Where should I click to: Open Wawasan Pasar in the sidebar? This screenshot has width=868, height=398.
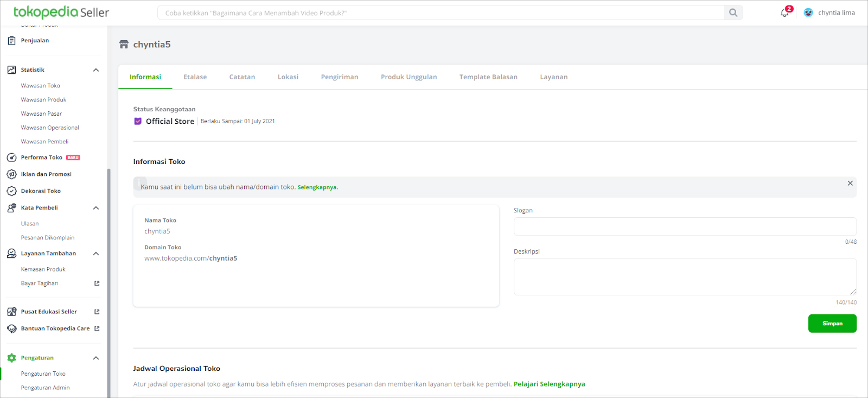pos(42,114)
